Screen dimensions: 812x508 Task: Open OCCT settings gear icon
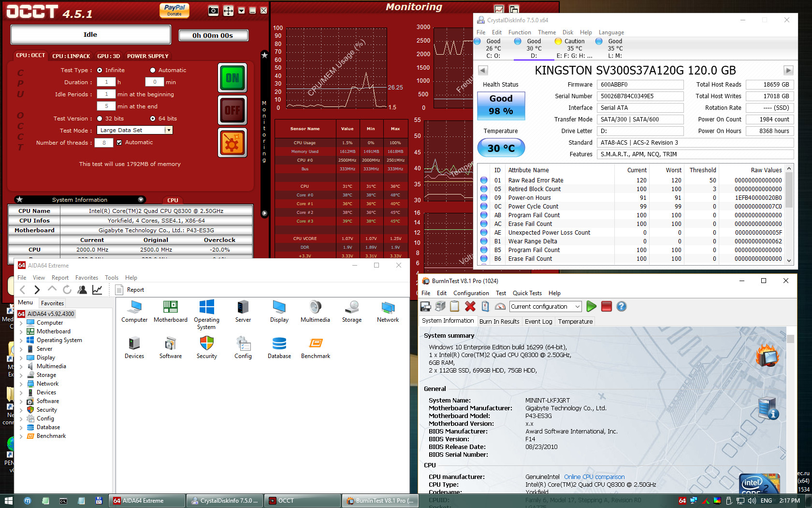coord(232,143)
